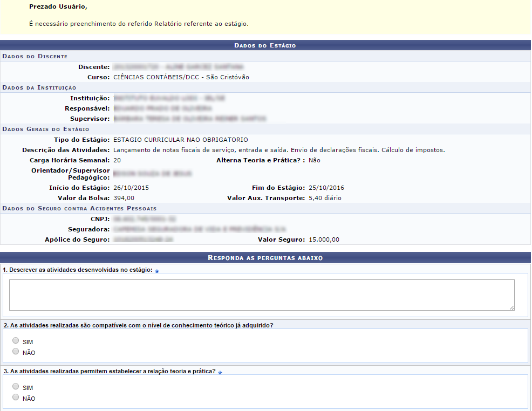Click the 'Dados do Discente' subsection title

[35, 56]
